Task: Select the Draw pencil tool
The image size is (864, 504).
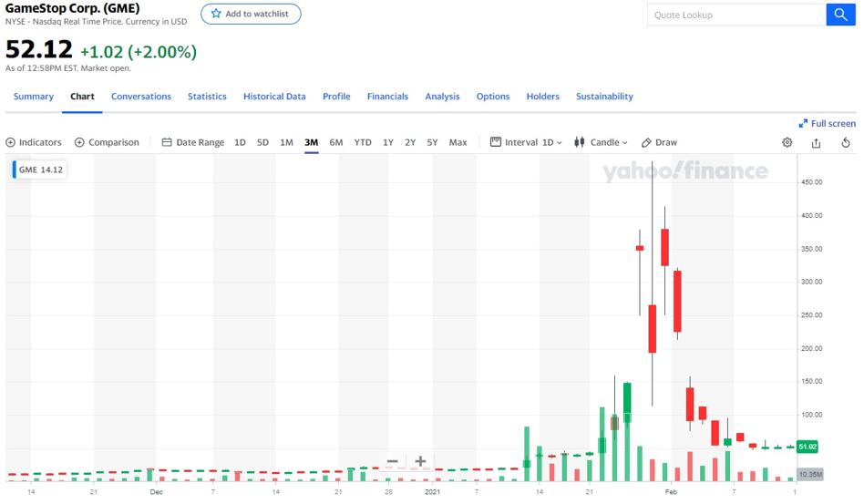Action: [x=659, y=142]
